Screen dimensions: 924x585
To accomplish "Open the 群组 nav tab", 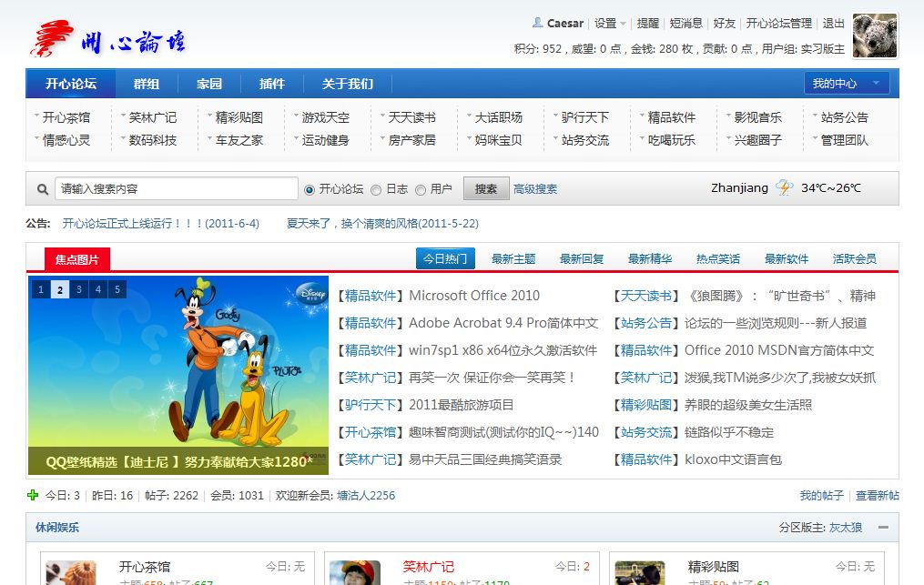I will [x=147, y=84].
